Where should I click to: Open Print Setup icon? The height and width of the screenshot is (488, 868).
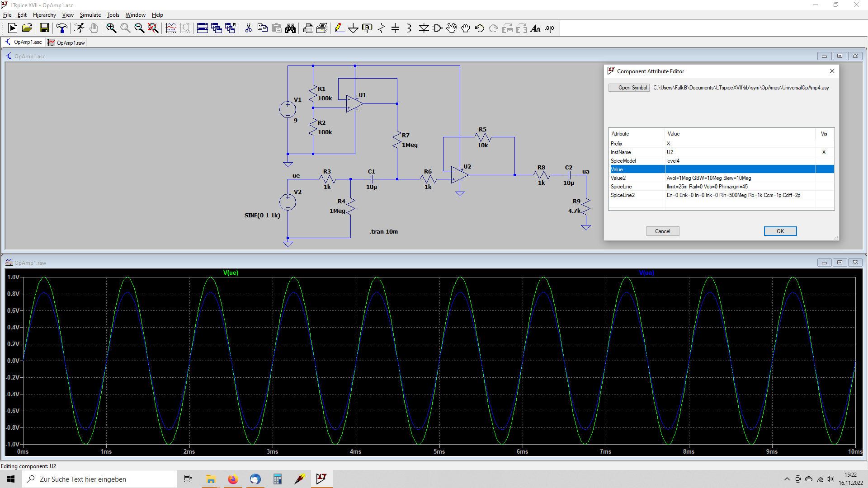click(x=322, y=28)
